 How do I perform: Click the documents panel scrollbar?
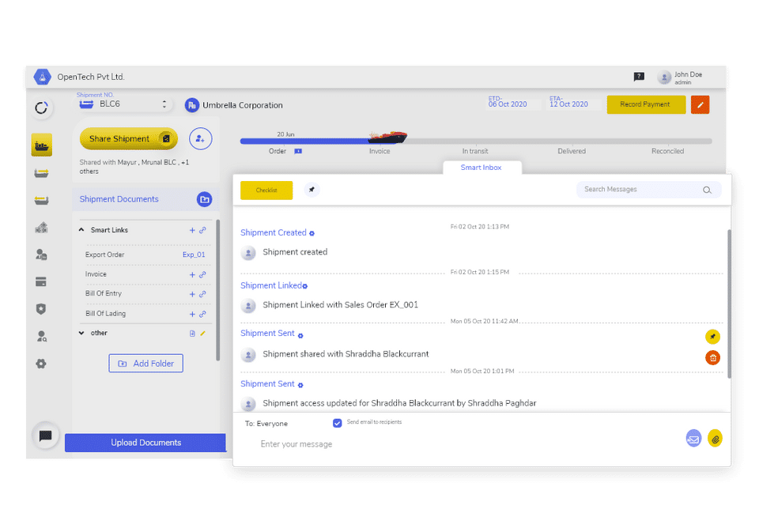[x=218, y=290]
